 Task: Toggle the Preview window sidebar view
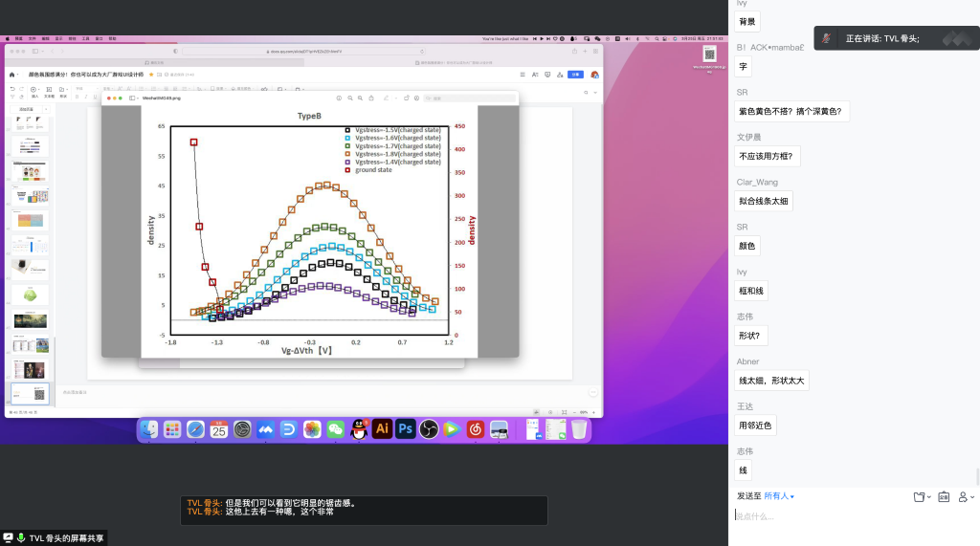132,98
